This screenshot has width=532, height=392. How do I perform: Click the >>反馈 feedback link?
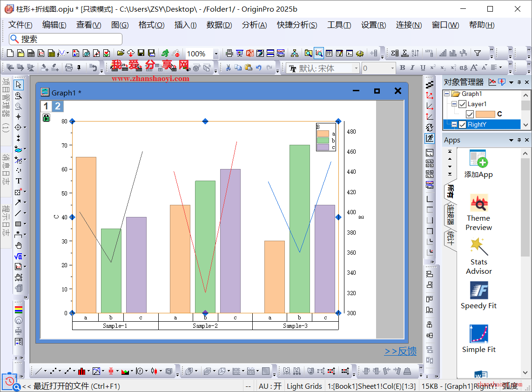(x=400, y=351)
